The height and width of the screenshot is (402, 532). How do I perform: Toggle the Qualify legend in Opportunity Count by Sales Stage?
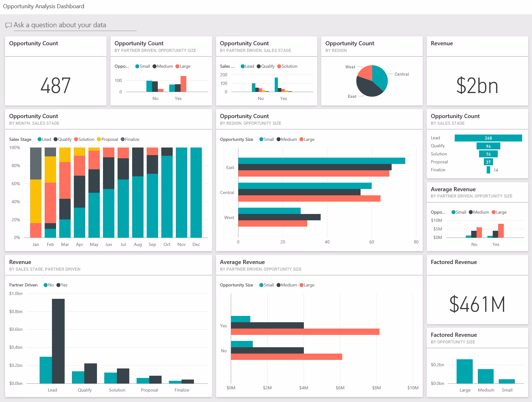point(438,146)
